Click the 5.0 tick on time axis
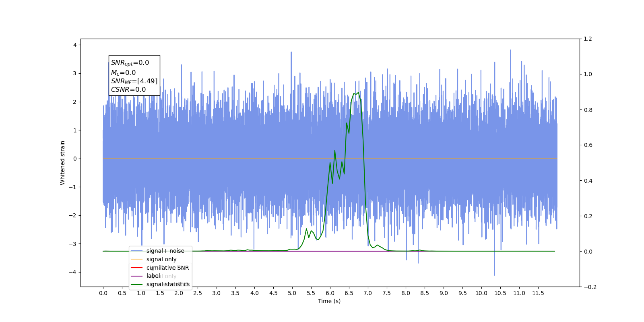Image resolution: width=644 pixels, height=322 pixels. (x=292, y=293)
